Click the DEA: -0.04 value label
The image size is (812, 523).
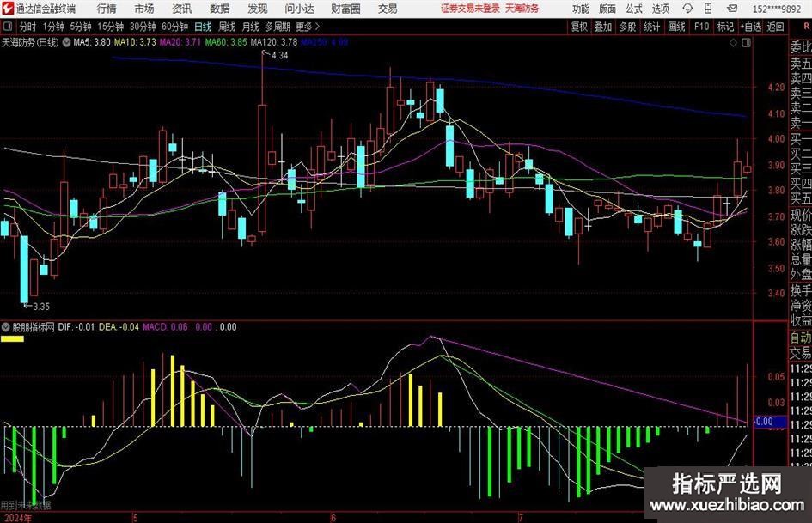[x=119, y=326]
